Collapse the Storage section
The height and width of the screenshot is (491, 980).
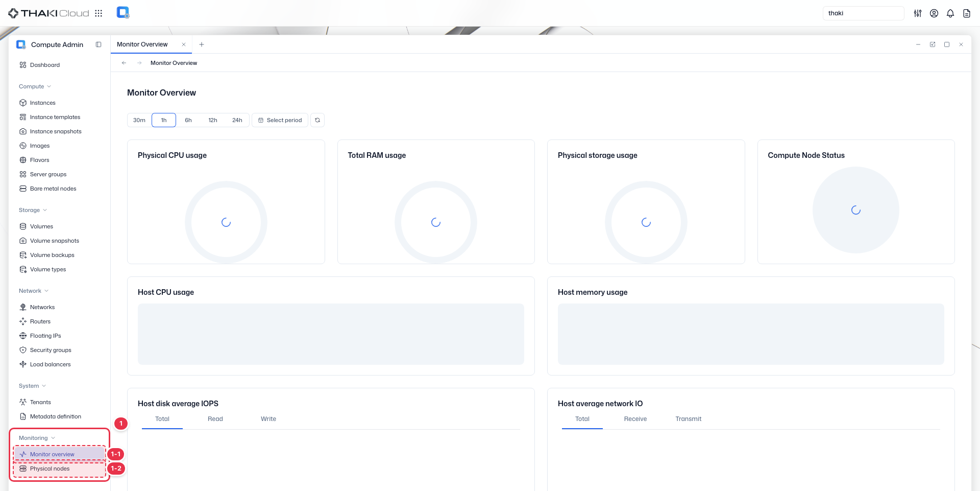point(33,210)
